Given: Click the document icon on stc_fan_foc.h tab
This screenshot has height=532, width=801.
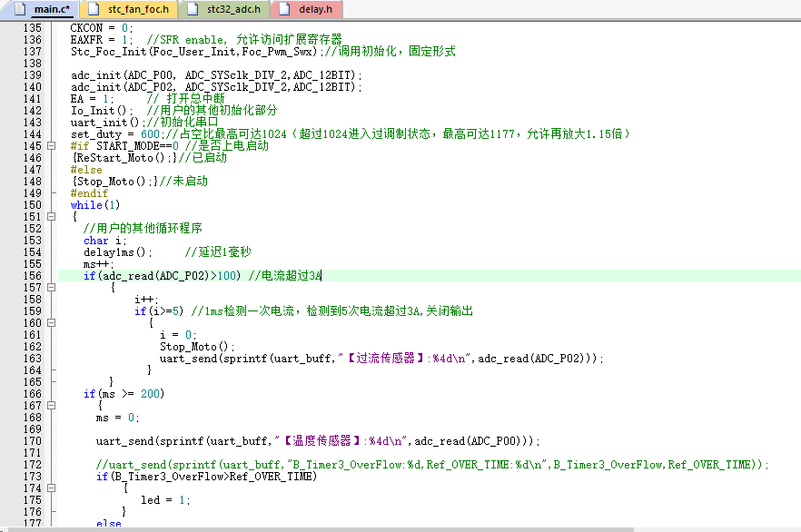Looking at the screenshot, I should click(x=97, y=10).
